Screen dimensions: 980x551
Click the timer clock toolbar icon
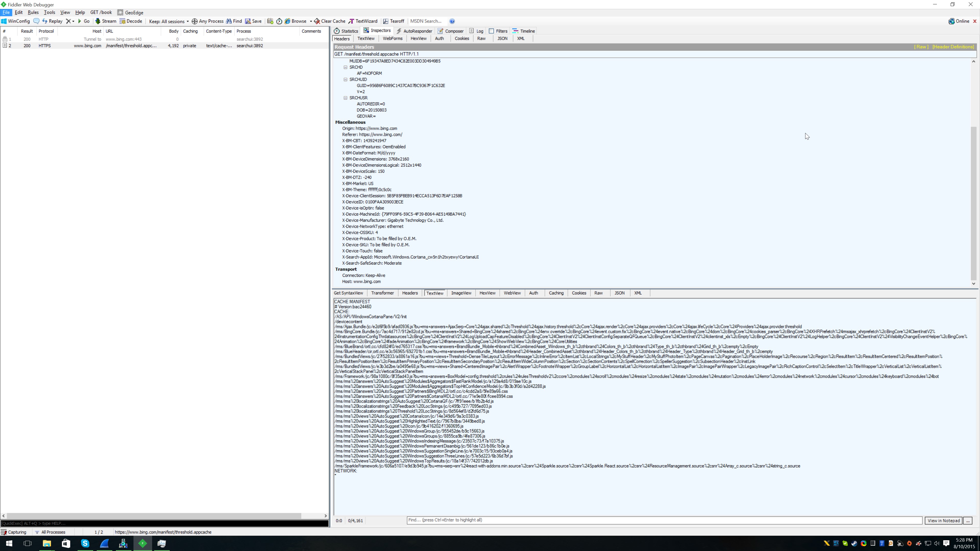(x=279, y=21)
